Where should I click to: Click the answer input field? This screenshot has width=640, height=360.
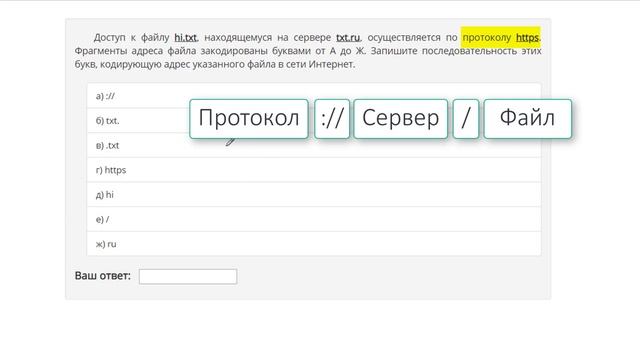pos(188,276)
